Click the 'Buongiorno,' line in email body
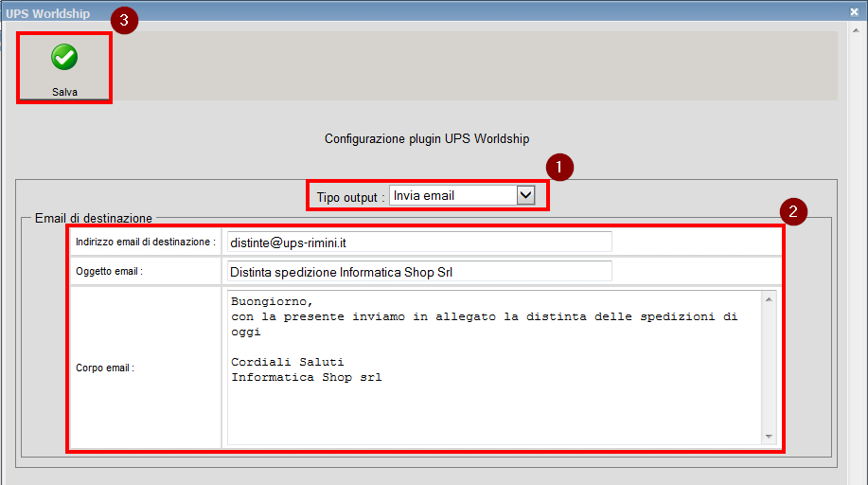868x485 pixels. [x=272, y=301]
